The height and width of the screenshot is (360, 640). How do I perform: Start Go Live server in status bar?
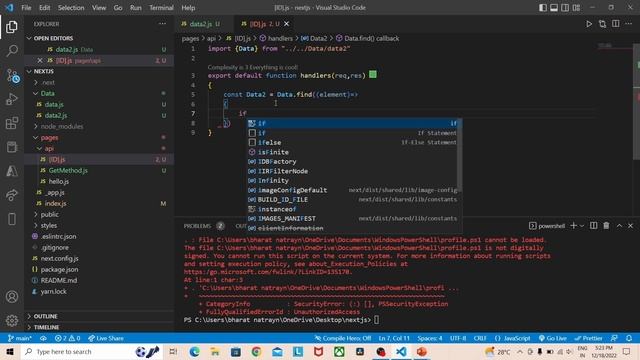(552, 338)
